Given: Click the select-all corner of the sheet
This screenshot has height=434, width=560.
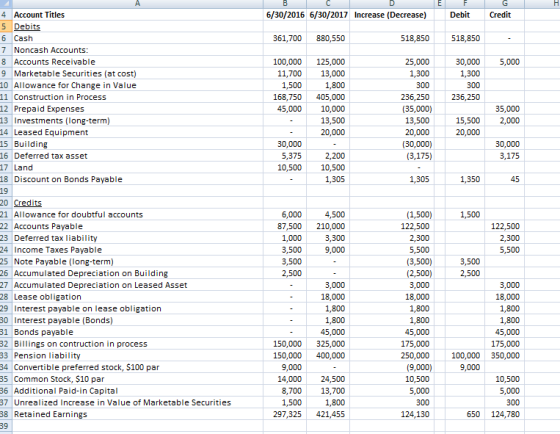Looking at the screenshot, I should [6, 4].
